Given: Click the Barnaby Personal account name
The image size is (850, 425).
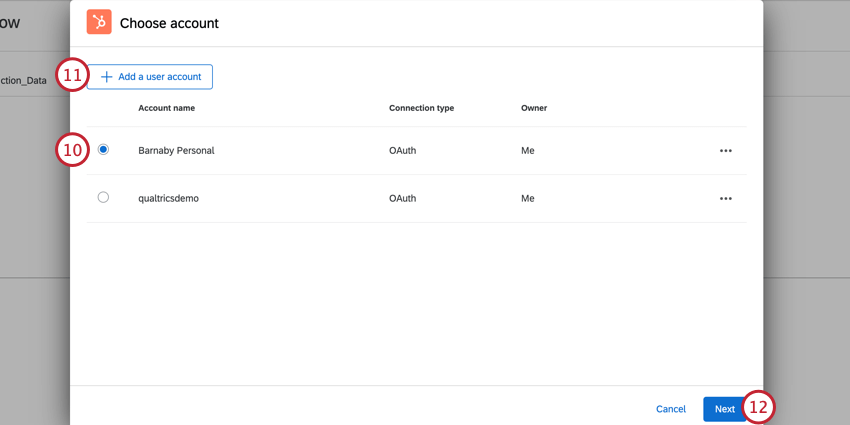Looking at the screenshot, I should (x=176, y=151).
